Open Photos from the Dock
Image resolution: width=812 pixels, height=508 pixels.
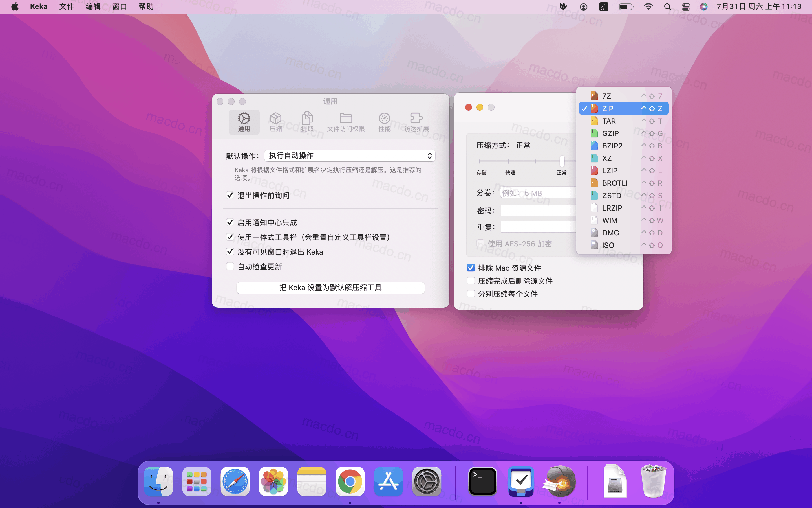(x=273, y=481)
